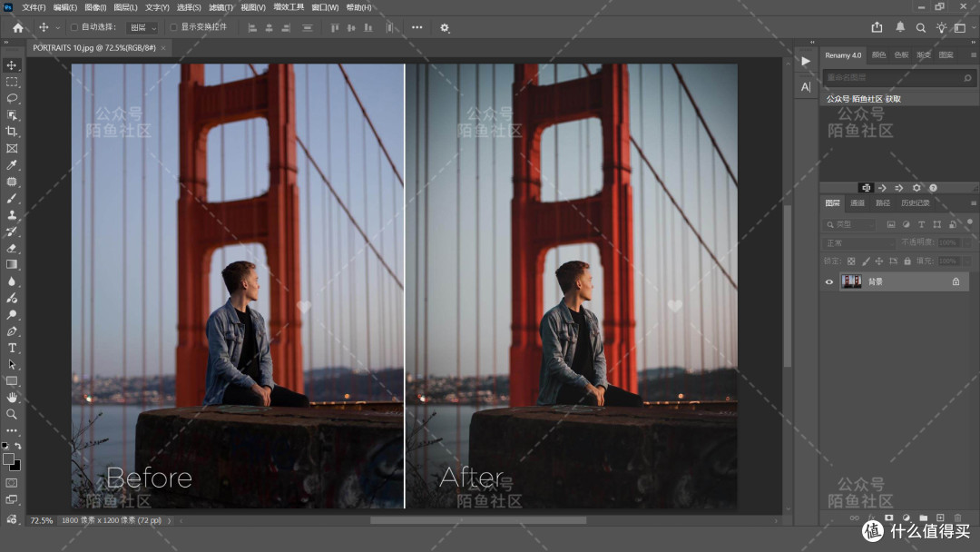Hide the 背景 layer with eye icon
Viewport: 980px width, 552px height.
pyautogui.click(x=829, y=282)
